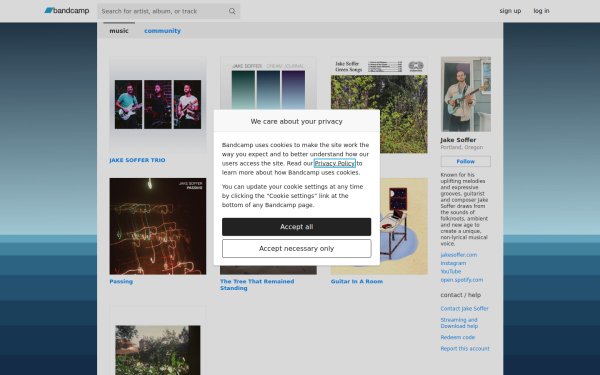Open the sign up link

tap(510, 11)
